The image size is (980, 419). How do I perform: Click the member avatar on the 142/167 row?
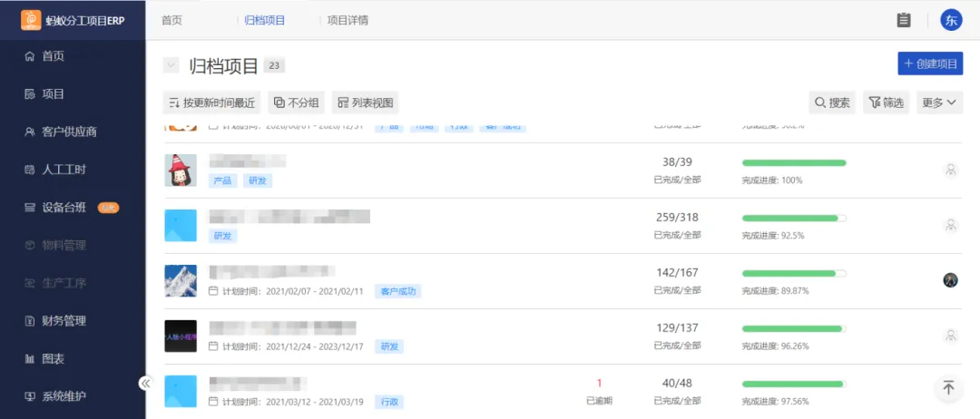pyautogui.click(x=951, y=279)
